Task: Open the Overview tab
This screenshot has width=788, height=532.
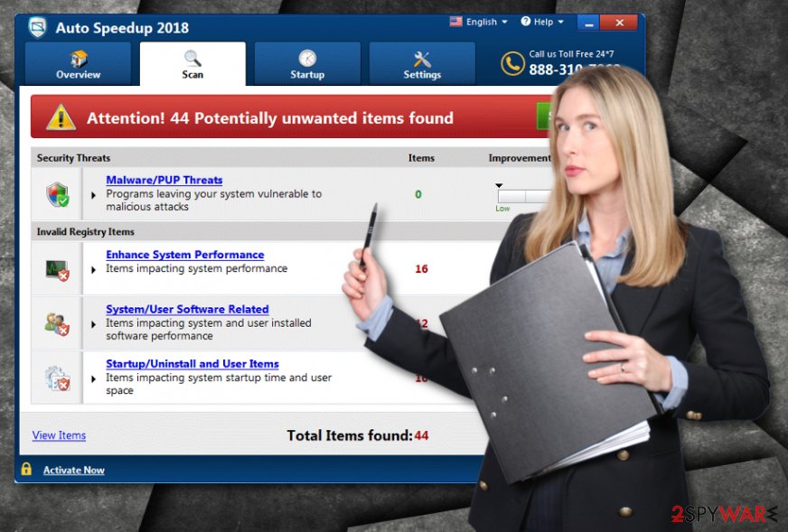Action: tap(78, 64)
